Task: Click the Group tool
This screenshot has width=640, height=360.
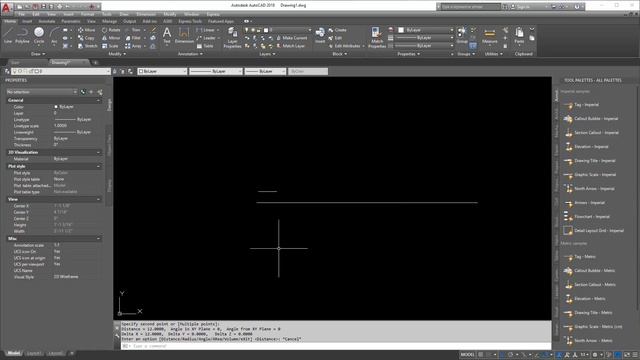Action: 462,36
